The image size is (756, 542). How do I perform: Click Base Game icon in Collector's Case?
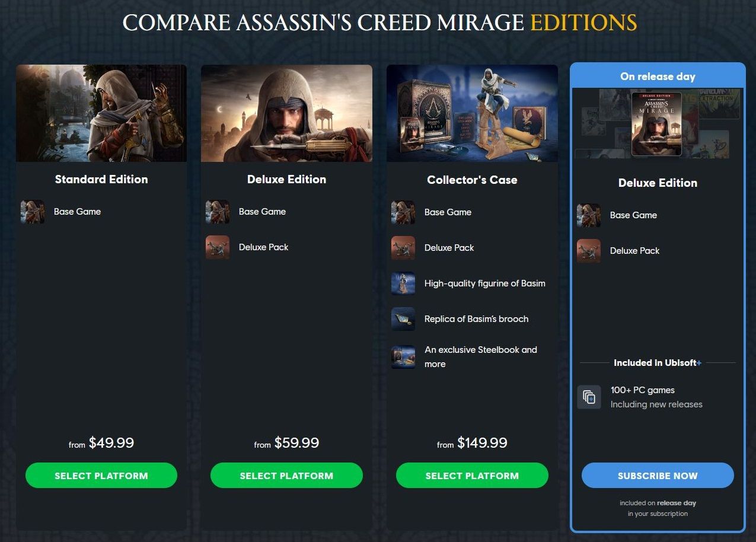click(x=403, y=212)
